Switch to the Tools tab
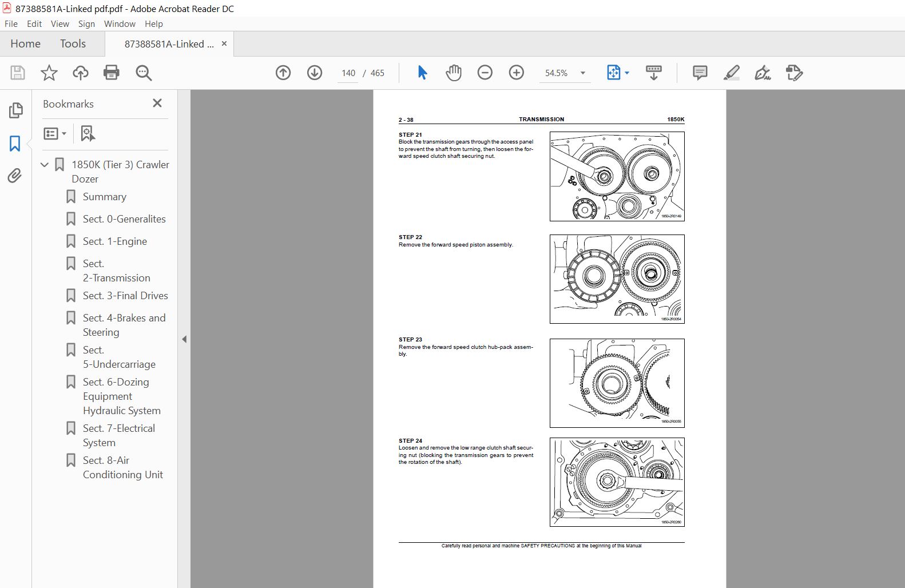This screenshot has height=588, width=905. (73, 43)
